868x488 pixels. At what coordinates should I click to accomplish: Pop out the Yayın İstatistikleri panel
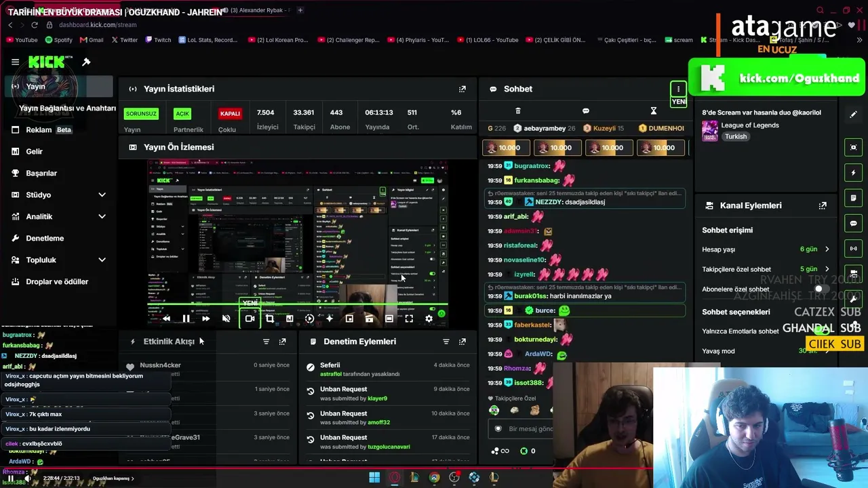[x=462, y=89]
